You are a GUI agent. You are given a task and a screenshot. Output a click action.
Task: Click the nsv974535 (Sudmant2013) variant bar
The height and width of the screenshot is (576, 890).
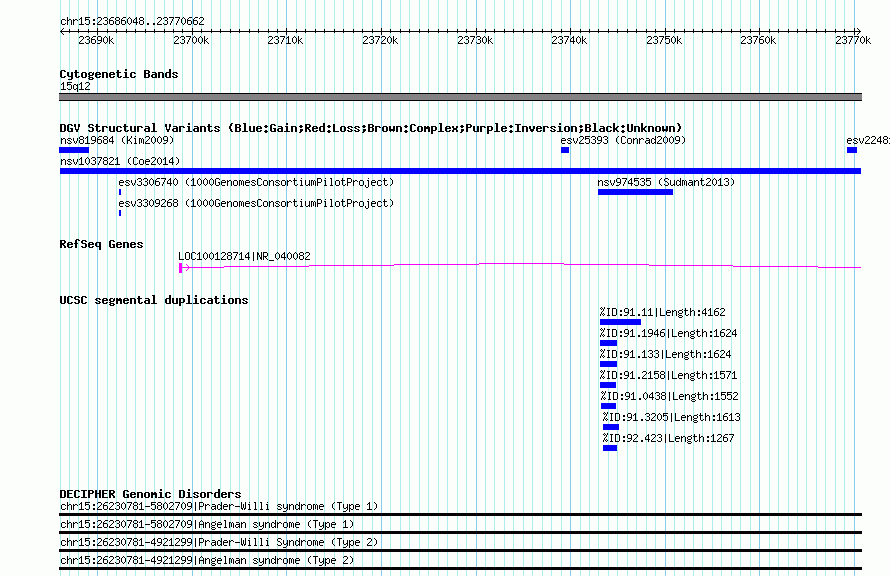pos(635,192)
